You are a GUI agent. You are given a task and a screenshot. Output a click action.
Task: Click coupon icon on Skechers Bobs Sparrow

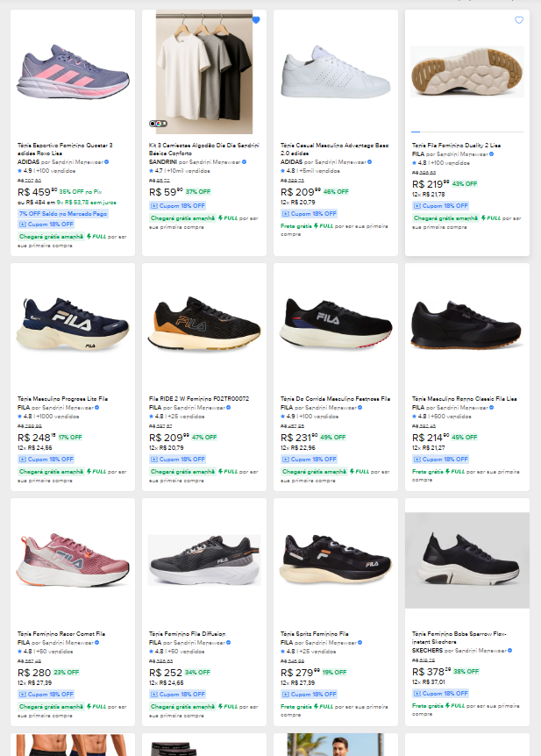click(417, 693)
